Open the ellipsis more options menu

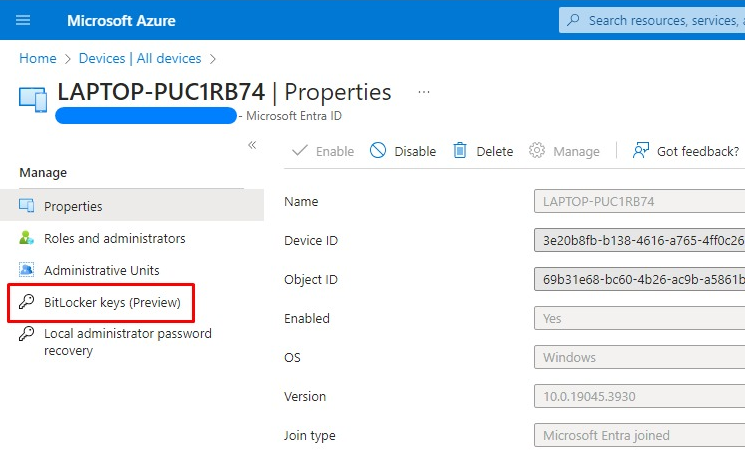(424, 92)
